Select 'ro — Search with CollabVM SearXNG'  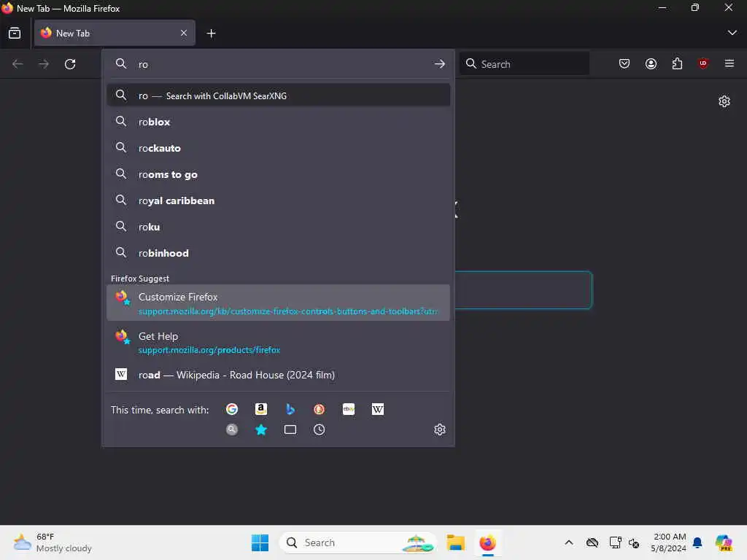pos(279,96)
